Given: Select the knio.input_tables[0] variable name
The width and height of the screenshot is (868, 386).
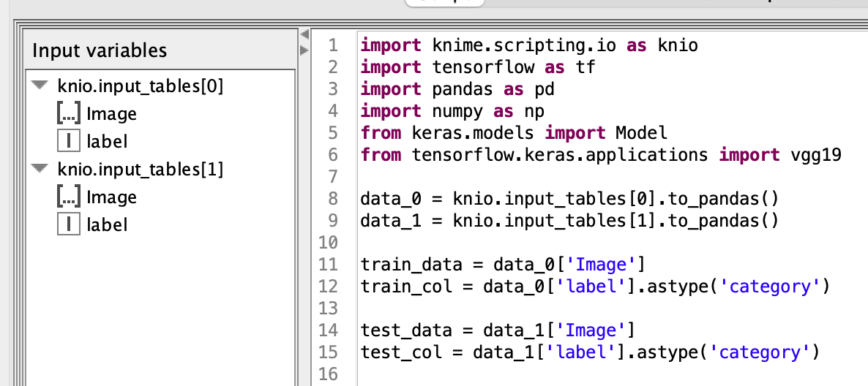Looking at the screenshot, I should pyautogui.click(x=140, y=86).
